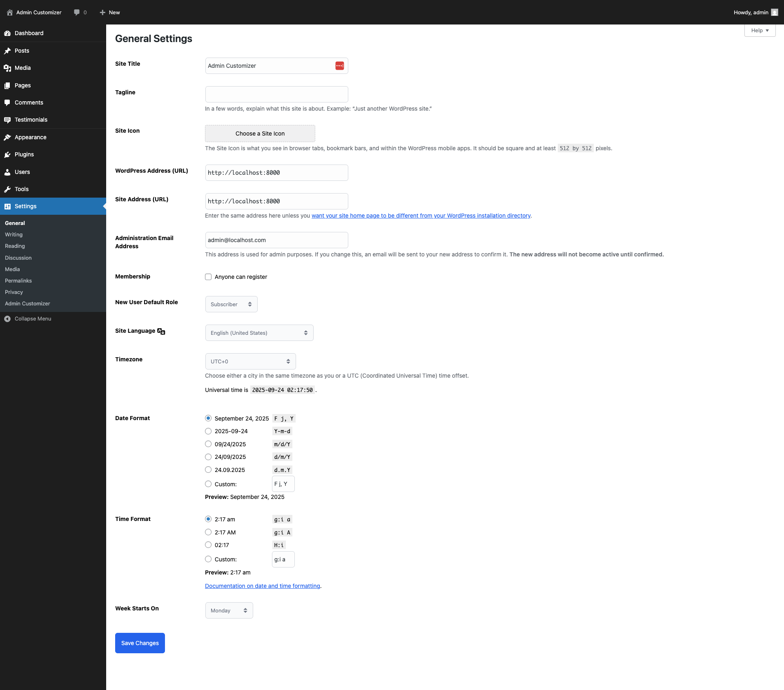This screenshot has width=784, height=690.
Task: Select the Y-m-d date format radio
Action: [208, 431]
